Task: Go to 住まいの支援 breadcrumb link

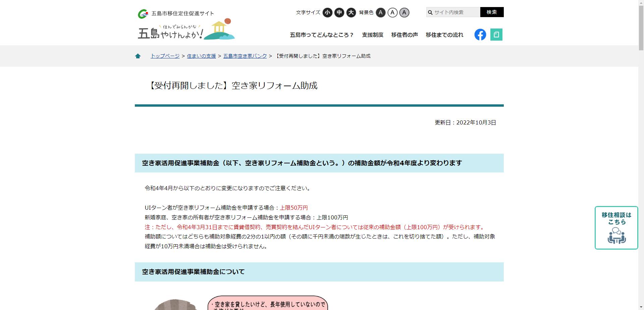Action: coord(201,56)
